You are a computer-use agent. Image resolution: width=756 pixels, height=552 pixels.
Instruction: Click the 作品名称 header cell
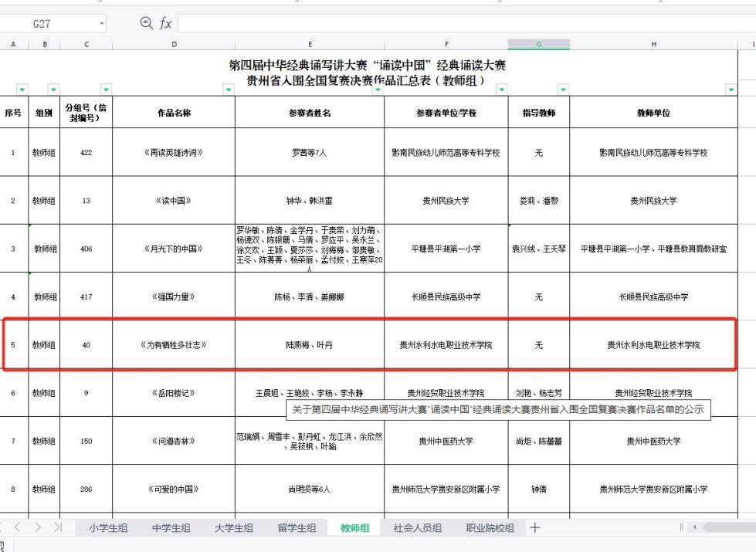174,112
